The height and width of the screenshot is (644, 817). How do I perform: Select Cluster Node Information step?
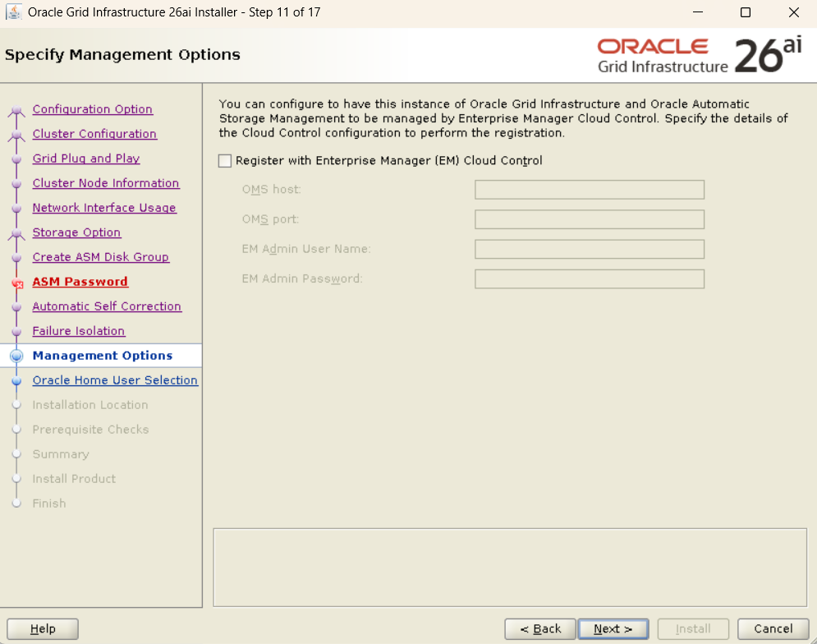click(x=106, y=183)
